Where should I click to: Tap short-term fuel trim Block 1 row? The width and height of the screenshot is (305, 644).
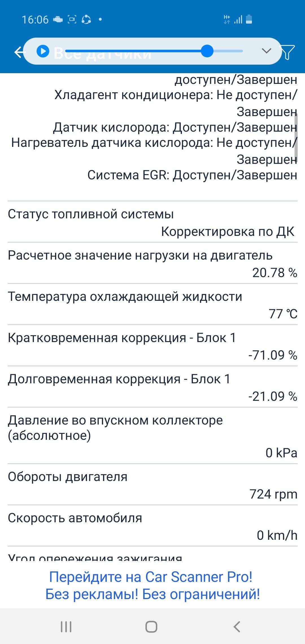click(152, 346)
